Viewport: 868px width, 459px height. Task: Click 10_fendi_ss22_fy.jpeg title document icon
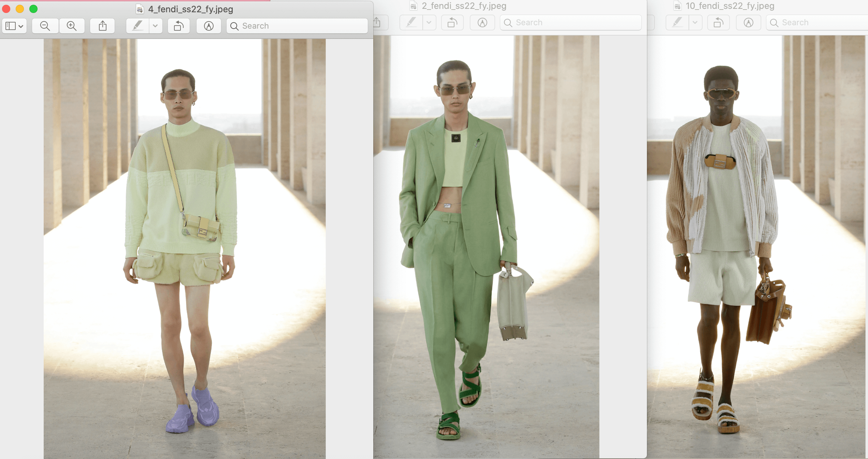tap(678, 6)
